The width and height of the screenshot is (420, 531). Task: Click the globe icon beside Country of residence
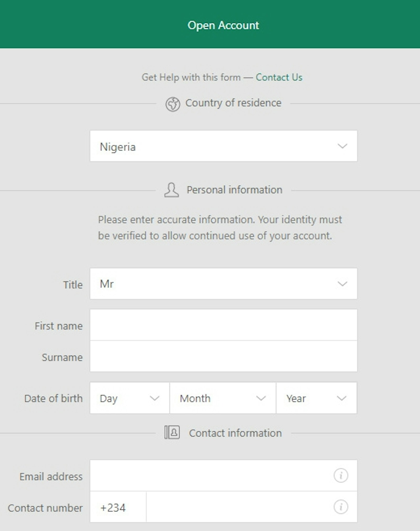click(173, 104)
